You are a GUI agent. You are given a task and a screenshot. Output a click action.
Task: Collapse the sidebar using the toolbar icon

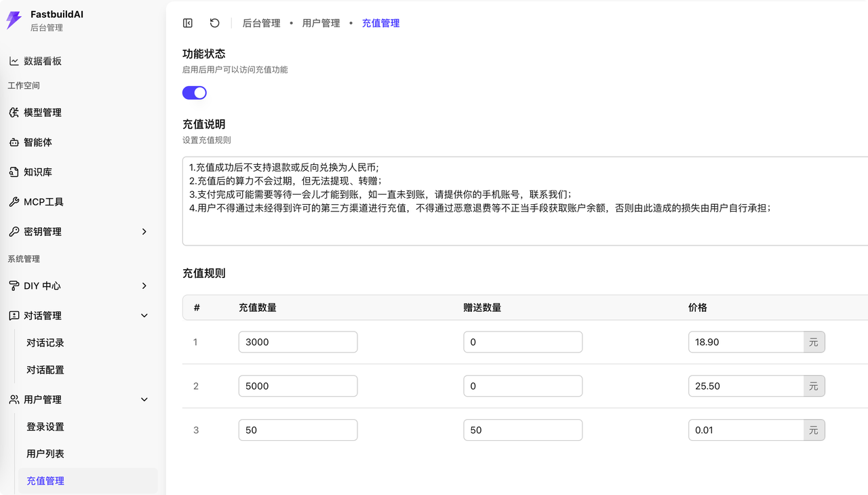pyautogui.click(x=187, y=22)
